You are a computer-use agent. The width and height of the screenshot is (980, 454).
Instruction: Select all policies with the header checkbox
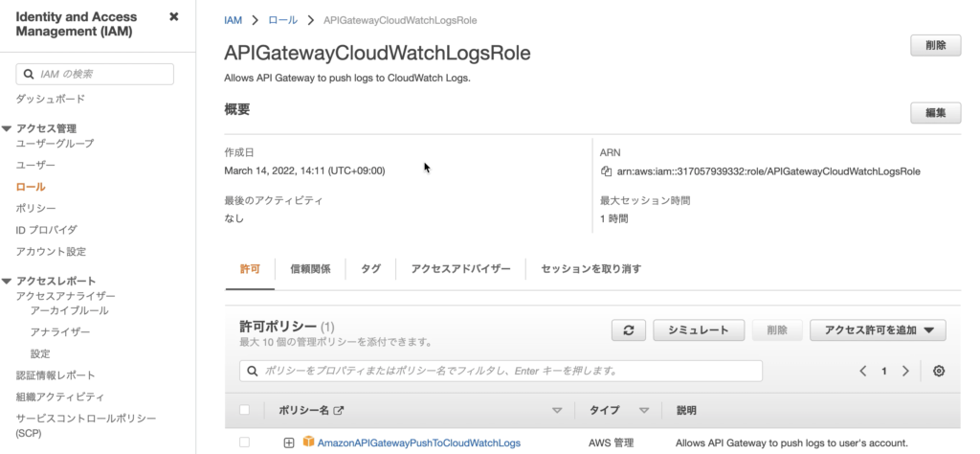244,410
